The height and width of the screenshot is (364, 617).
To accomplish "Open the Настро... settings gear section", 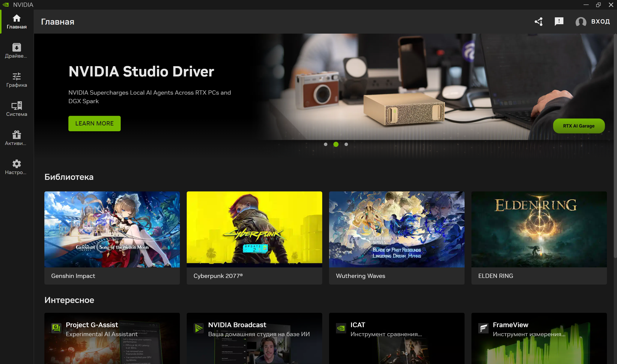I will point(17,167).
